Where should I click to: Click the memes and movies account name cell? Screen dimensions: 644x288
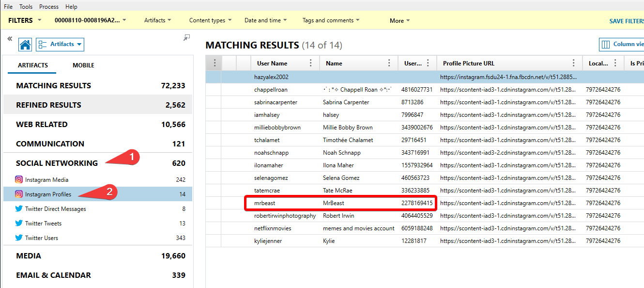point(359,228)
